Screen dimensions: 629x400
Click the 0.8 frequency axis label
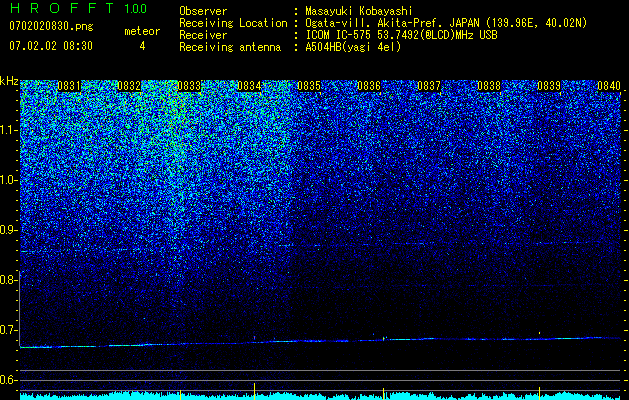(x=9, y=280)
